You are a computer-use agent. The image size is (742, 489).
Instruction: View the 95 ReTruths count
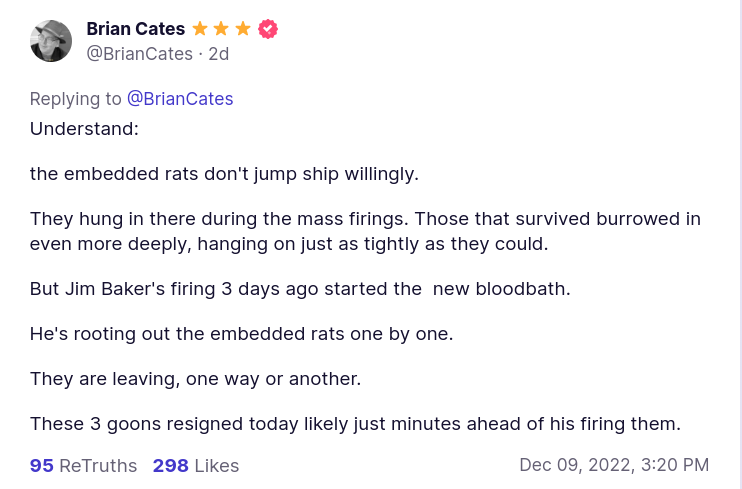83,466
